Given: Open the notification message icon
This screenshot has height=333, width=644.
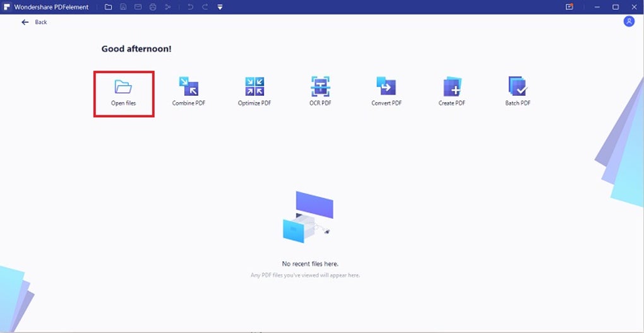Looking at the screenshot, I should click(x=569, y=7).
